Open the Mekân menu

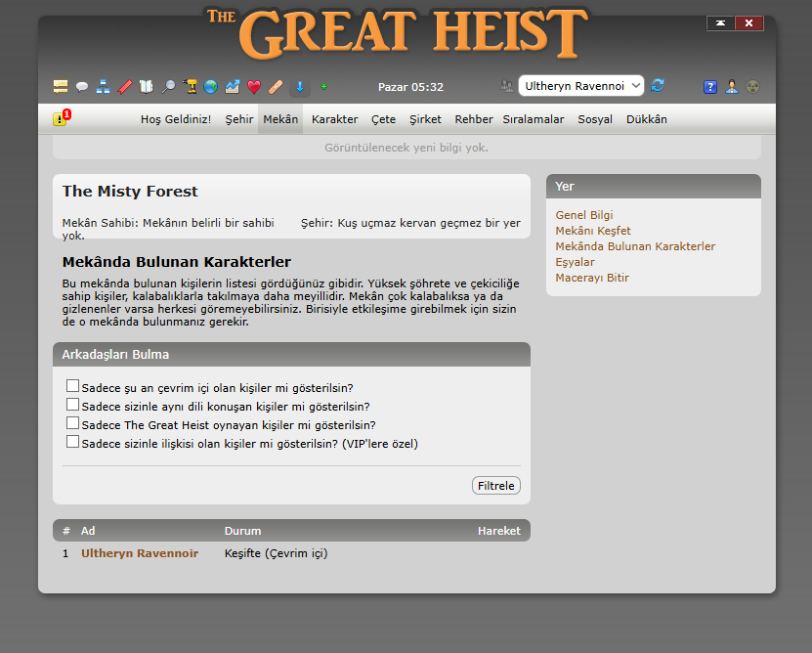[x=280, y=119]
